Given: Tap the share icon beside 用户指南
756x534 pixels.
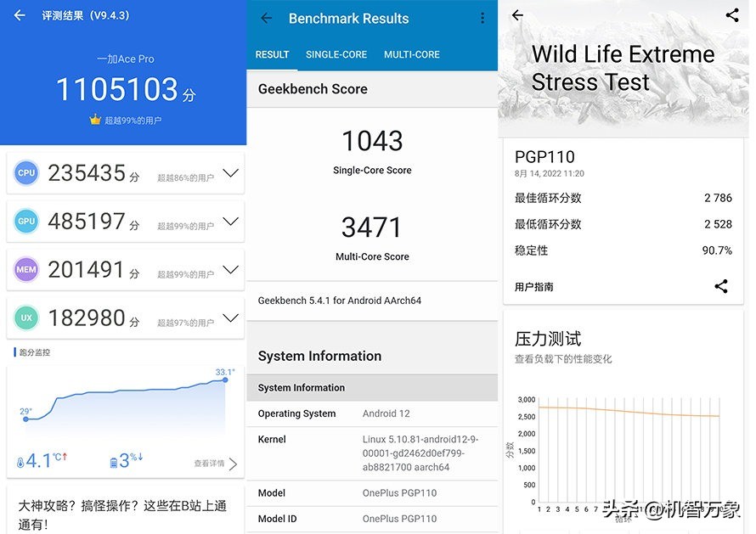Looking at the screenshot, I should 721,286.
